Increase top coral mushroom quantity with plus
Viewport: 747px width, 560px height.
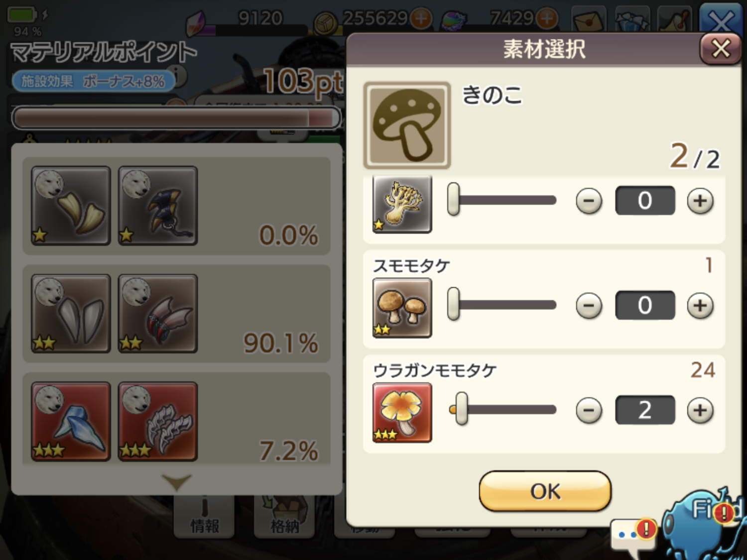(x=700, y=201)
